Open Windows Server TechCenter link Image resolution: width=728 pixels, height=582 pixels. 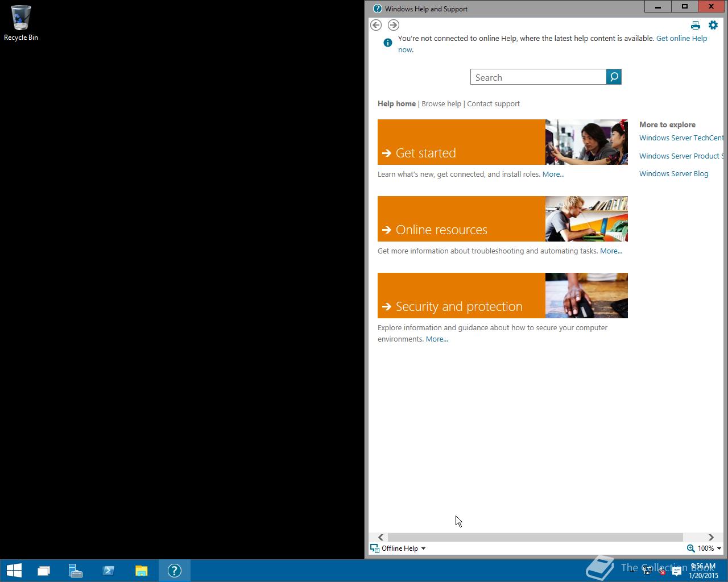pos(681,138)
